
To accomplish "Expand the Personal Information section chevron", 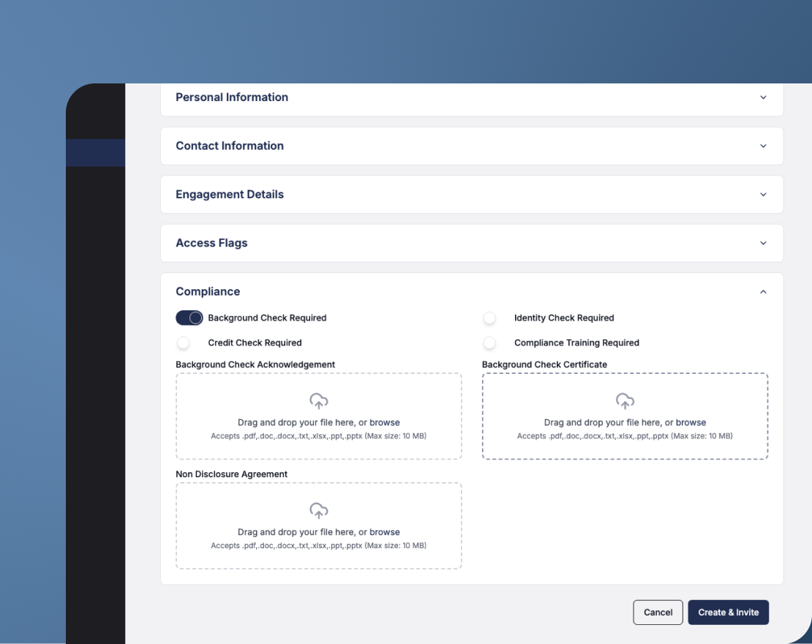I will click(763, 97).
